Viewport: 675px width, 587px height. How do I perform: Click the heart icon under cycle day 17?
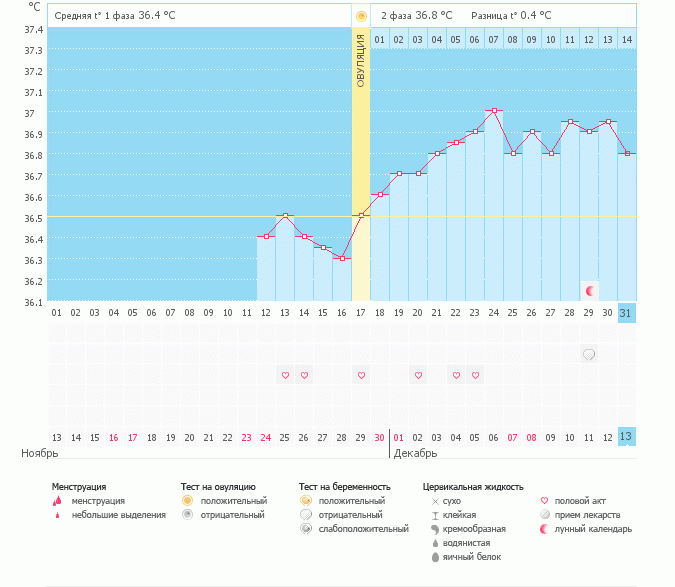[361, 375]
